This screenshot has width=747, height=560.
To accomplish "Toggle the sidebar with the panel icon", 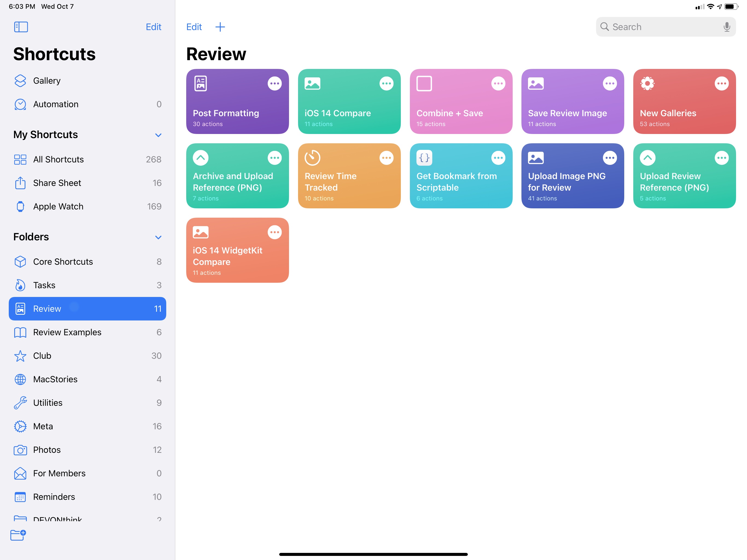I will (x=21, y=27).
